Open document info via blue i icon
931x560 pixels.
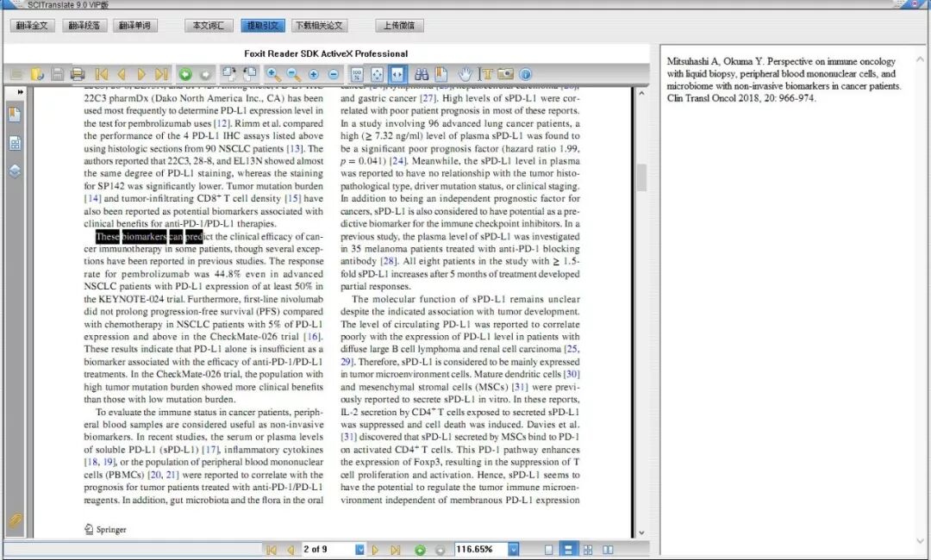point(526,74)
